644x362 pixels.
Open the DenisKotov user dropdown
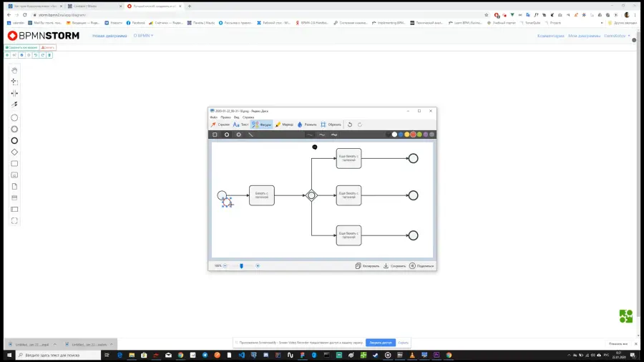click(x=617, y=36)
